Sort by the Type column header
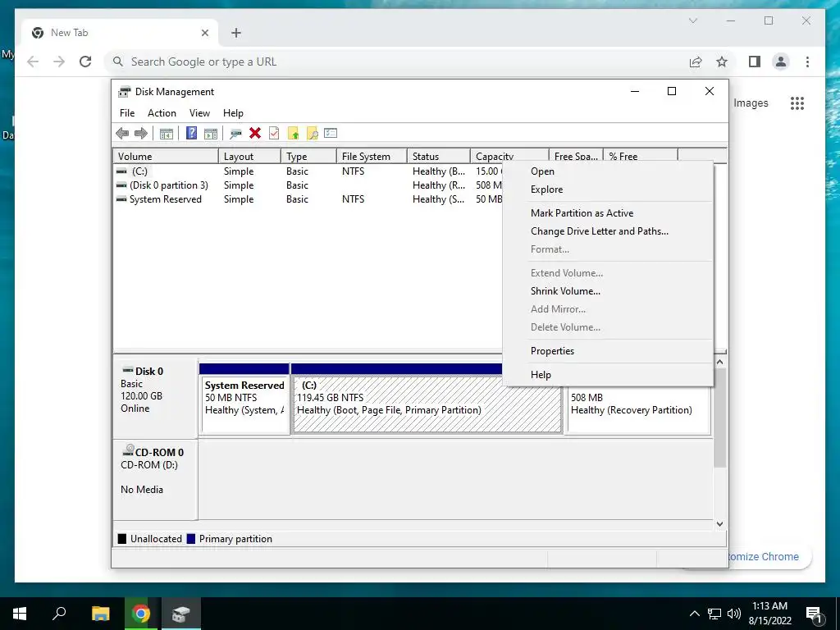This screenshot has height=630, width=840. pyautogui.click(x=309, y=157)
